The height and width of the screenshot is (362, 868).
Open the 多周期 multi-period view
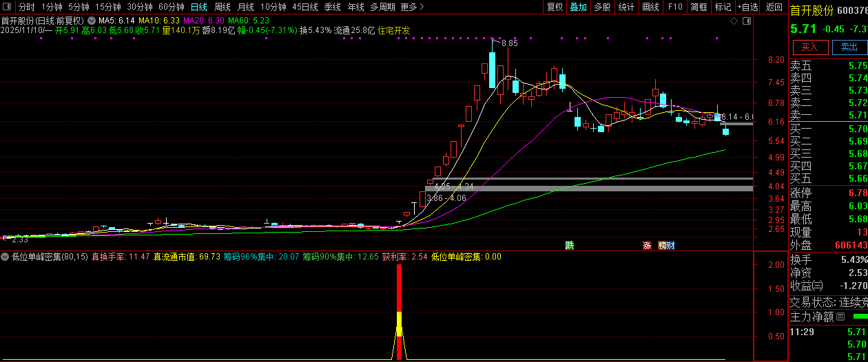click(x=382, y=7)
